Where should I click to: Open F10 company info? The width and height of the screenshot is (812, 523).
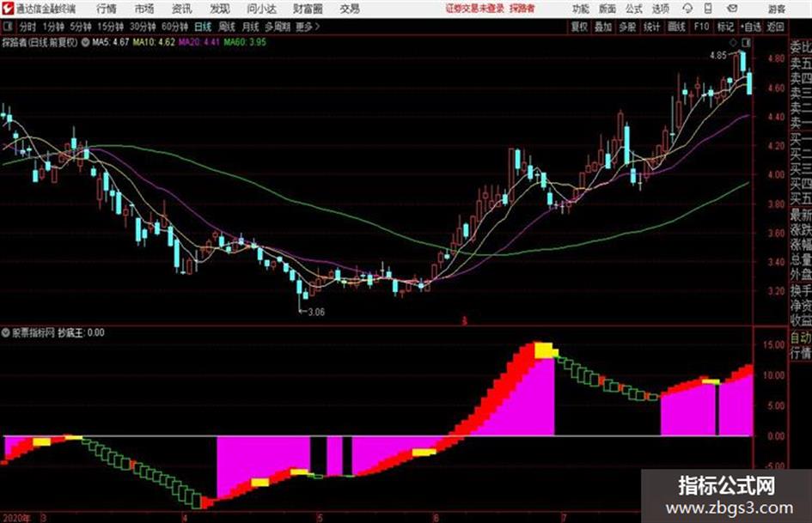(701, 27)
